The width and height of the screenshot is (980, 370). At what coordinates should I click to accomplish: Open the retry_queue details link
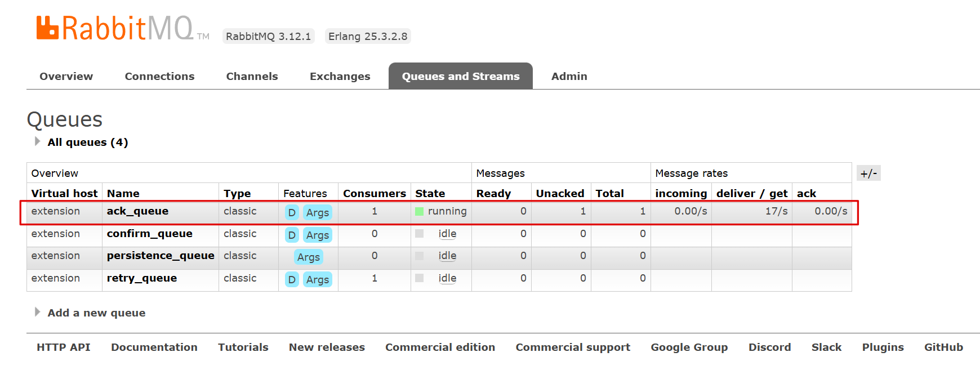(x=142, y=278)
